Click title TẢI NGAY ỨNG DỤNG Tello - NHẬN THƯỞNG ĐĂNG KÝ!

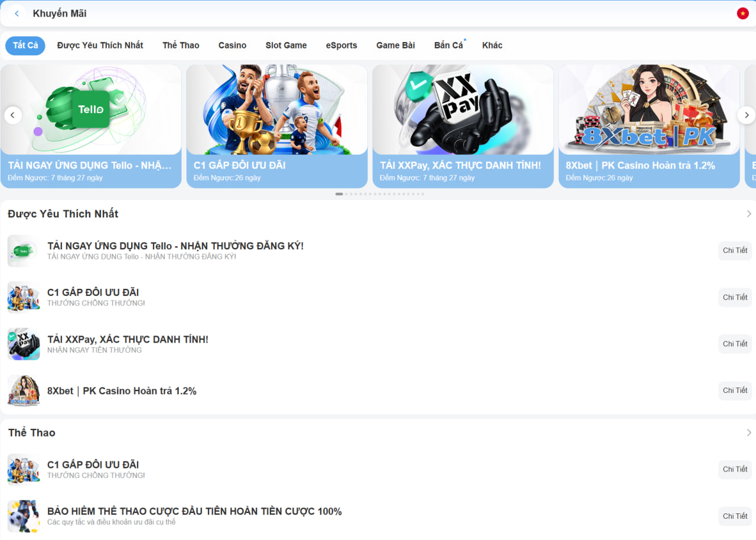click(175, 246)
